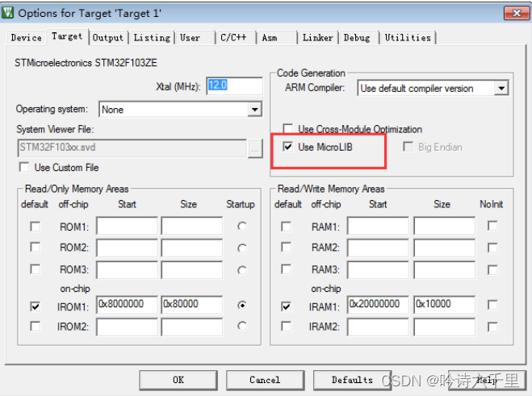
Task: Check the ROM1 default checkbox
Action: 36,226
